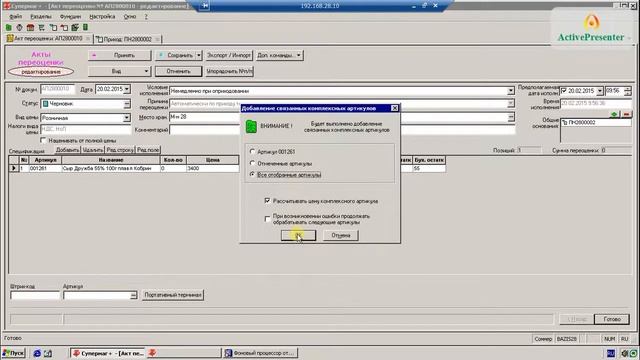The image size is (640, 360).
Task: Click the Удалить specification button
Action: 93,150
